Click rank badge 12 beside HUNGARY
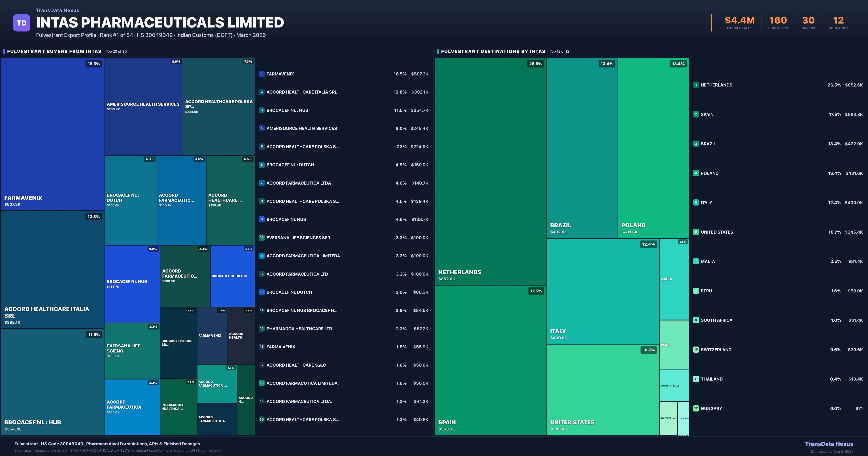Viewport: 868px width, 456px height. pyautogui.click(x=696, y=408)
